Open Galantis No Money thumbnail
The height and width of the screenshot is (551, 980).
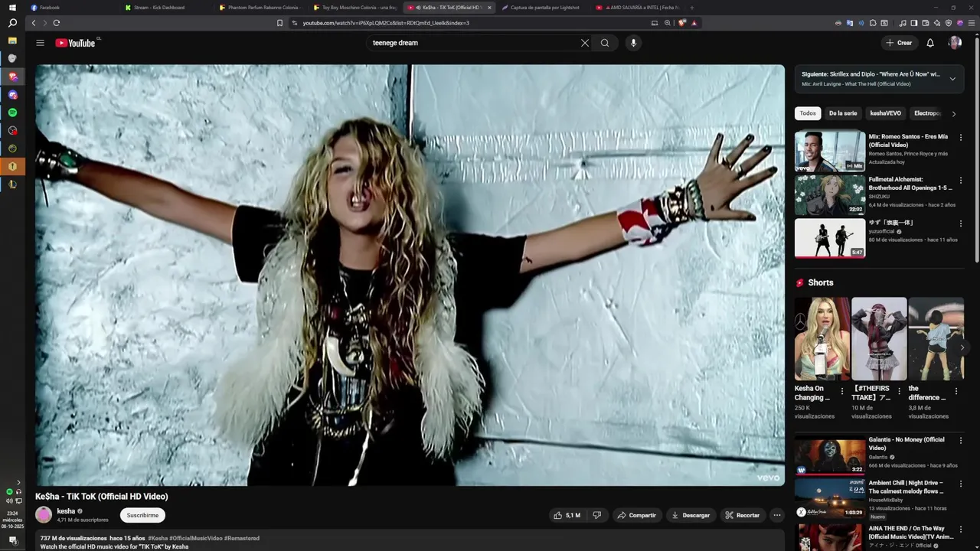coord(830,455)
